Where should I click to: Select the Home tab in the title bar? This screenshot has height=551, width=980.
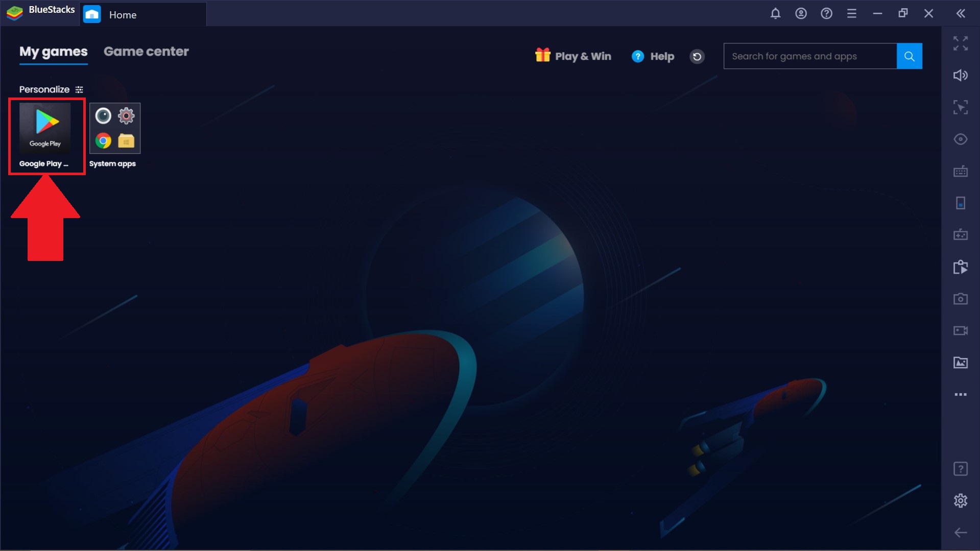point(144,14)
